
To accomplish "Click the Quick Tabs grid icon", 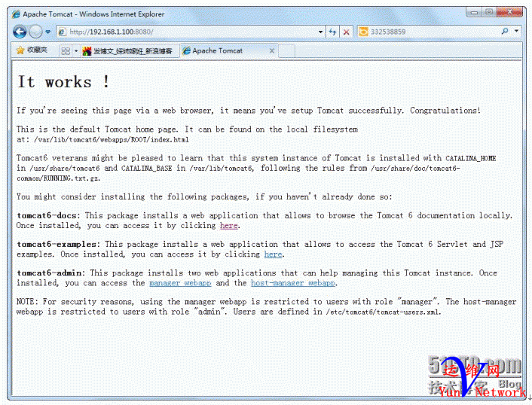I will point(65,51).
